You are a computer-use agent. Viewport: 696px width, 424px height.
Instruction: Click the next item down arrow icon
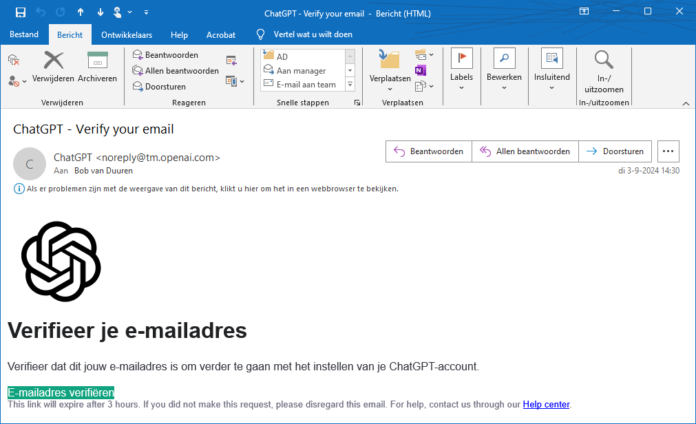pyautogui.click(x=99, y=12)
